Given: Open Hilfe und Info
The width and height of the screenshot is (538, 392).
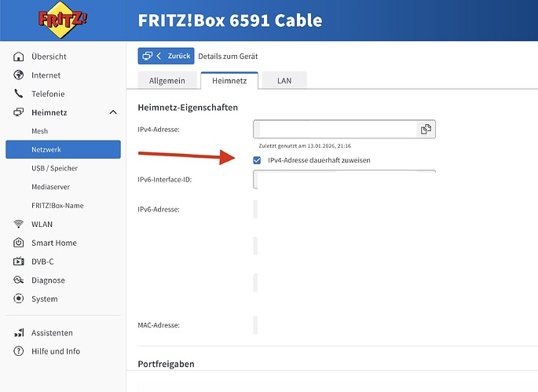Looking at the screenshot, I should point(55,351).
